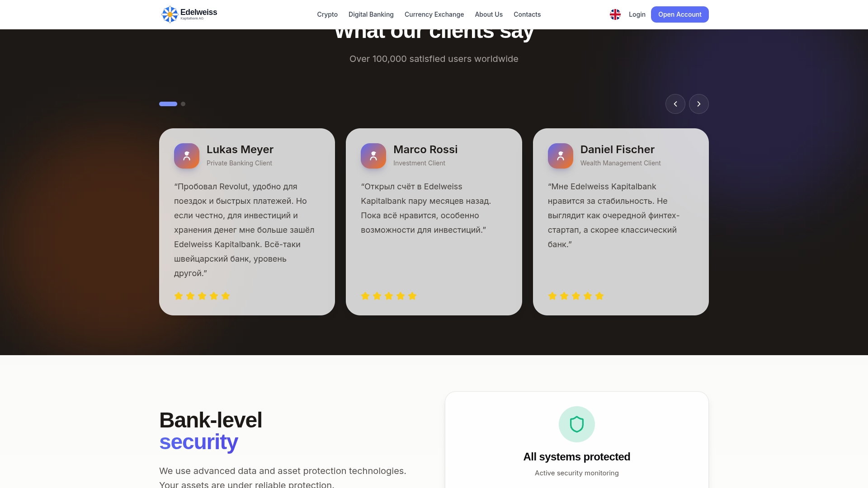The height and width of the screenshot is (488, 868).
Task: Click the Login link
Action: (x=637, y=14)
